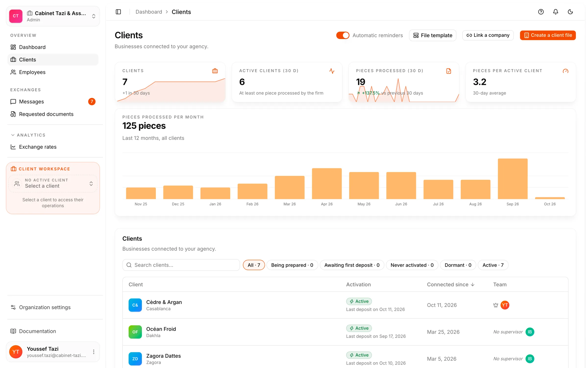Screen dimensions: 588x368
Task: Open the notifications bell
Action: point(556,12)
